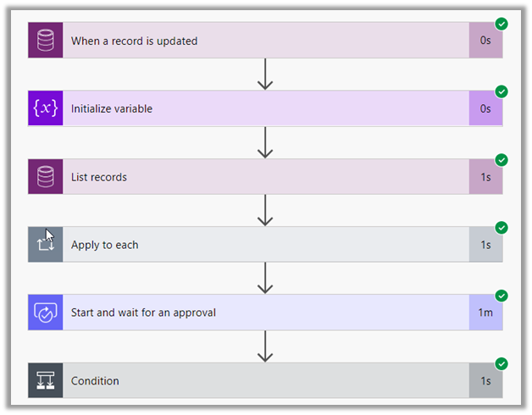Image resolution: width=532 pixels, height=415 pixels.
Task: Click the loop icon on Apply to each
Action: (x=45, y=245)
